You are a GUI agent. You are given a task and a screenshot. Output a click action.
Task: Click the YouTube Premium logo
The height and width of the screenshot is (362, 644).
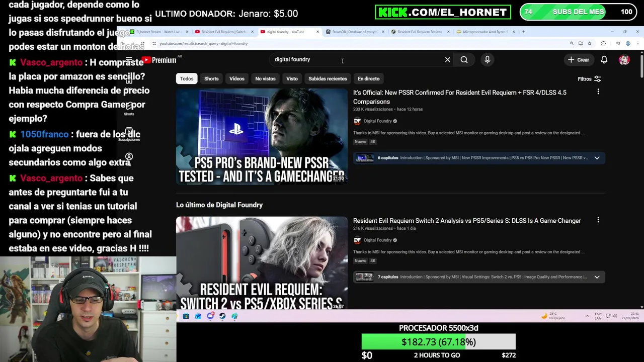159,60
